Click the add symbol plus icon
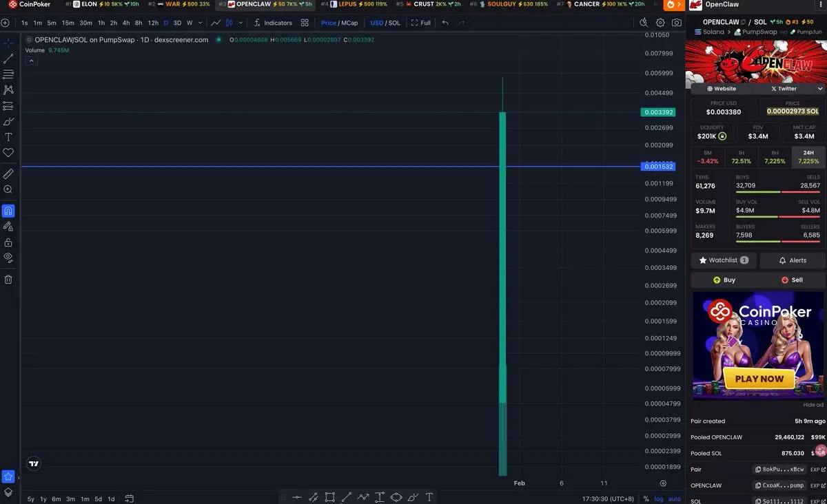The image size is (827, 504). pyautogui.click(x=6, y=23)
